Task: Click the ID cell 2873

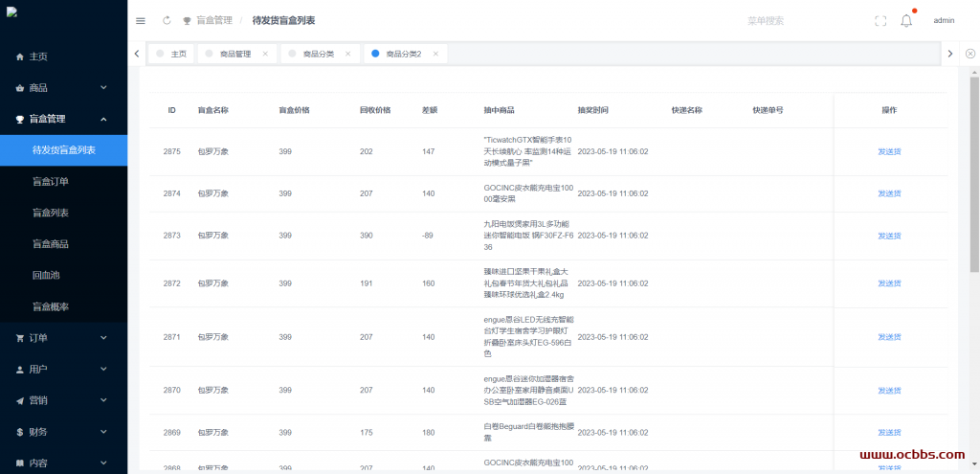Action: point(172,236)
